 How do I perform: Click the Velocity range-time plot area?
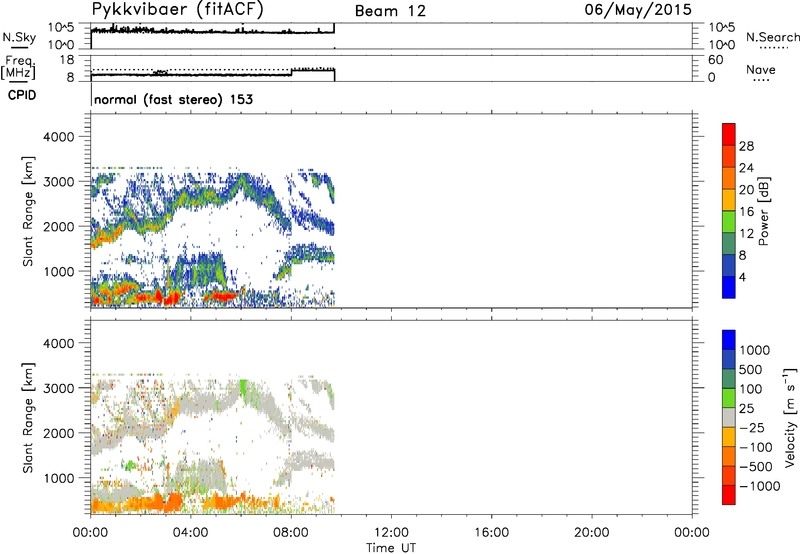pyautogui.click(x=391, y=417)
